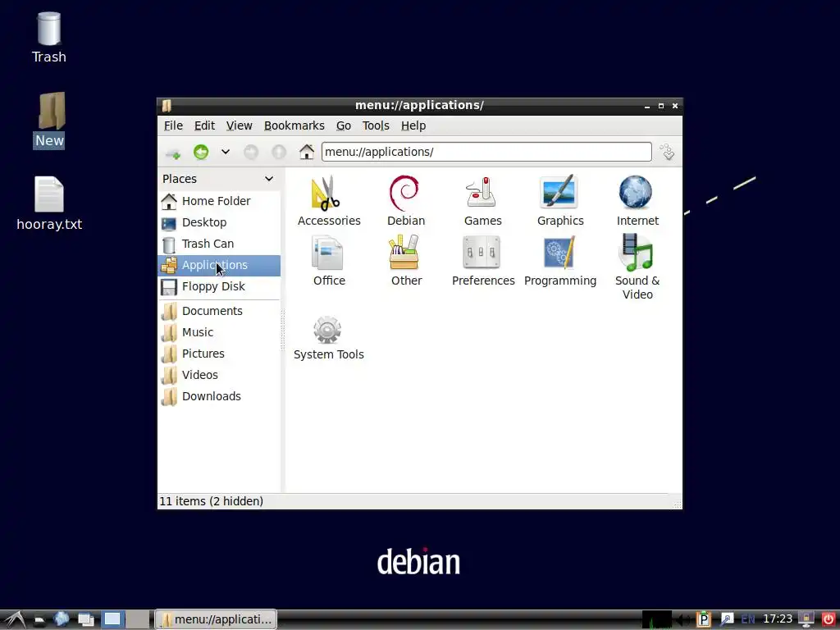Switch to the first desktop pager
The height and width of the screenshot is (630, 840).
coord(112,619)
